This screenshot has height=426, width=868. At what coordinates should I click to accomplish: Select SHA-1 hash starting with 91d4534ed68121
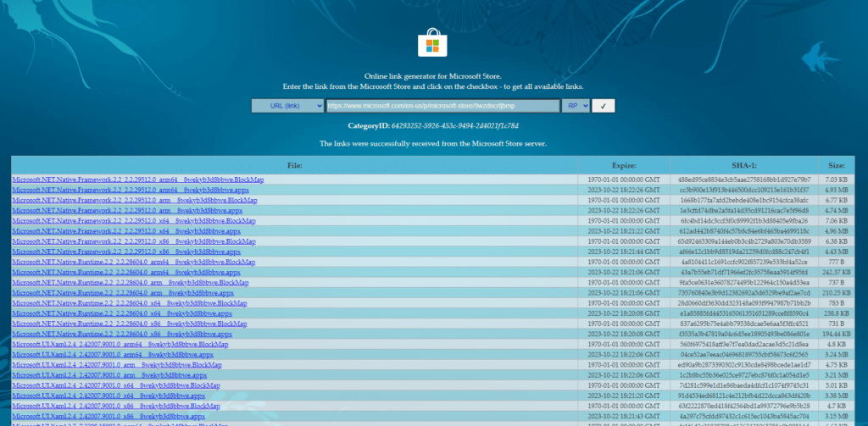click(x=744, y=396)
